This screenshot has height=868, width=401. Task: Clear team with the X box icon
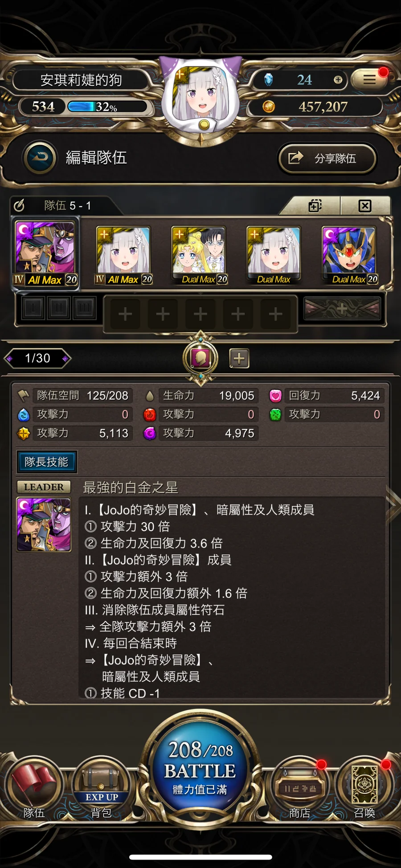365,206
